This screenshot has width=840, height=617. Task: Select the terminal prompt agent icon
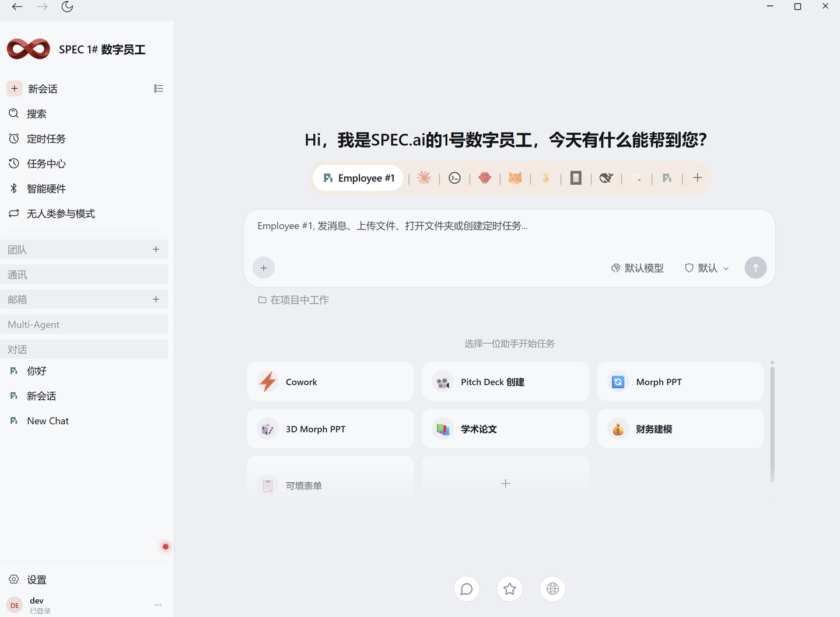pyautogui.click(x=454, y=178)
